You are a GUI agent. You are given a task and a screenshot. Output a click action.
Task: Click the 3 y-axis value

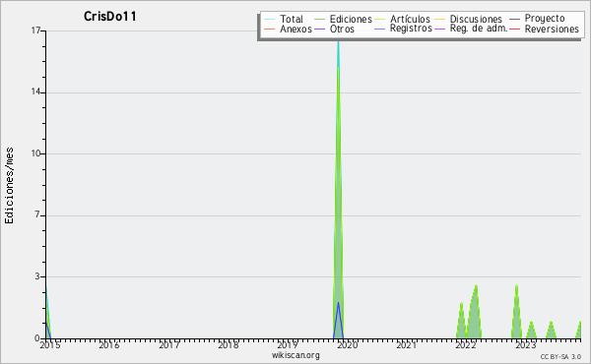point(37,276)
